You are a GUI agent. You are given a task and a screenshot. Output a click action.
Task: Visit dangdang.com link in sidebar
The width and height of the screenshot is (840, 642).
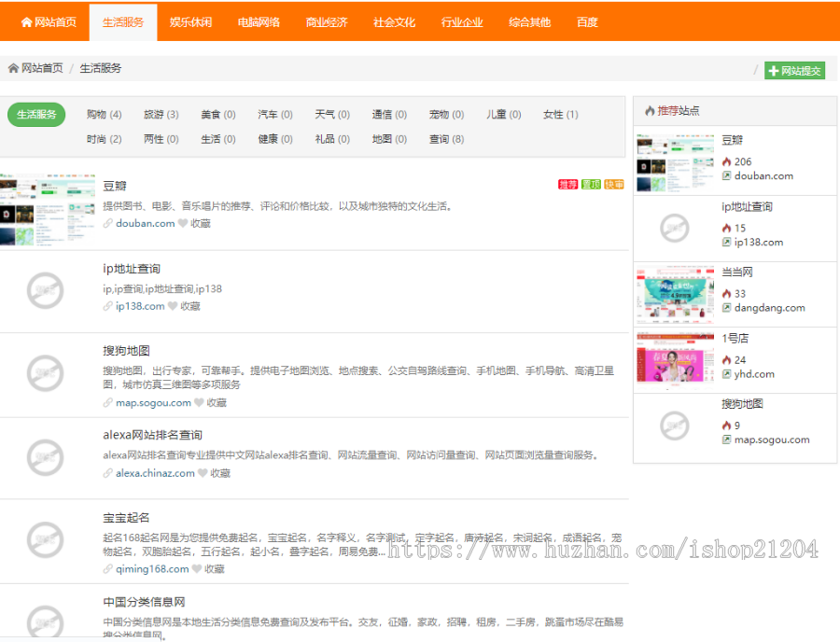coord(769,308)
